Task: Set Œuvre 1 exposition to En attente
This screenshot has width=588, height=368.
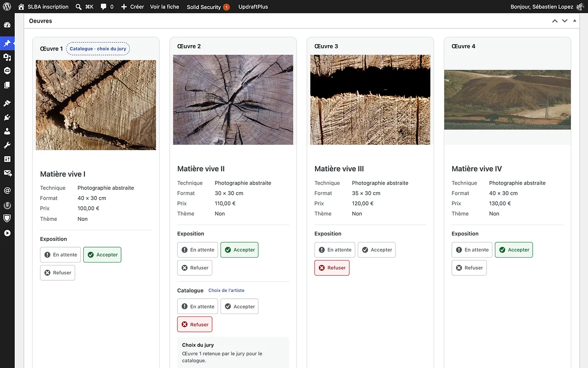Action: click(60, 255)
